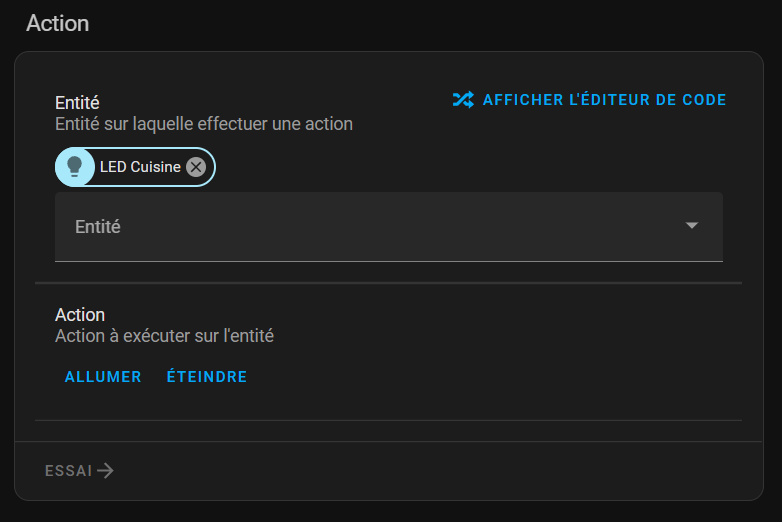Click the shuffle icon beside the code editor link

pos(463,100)
